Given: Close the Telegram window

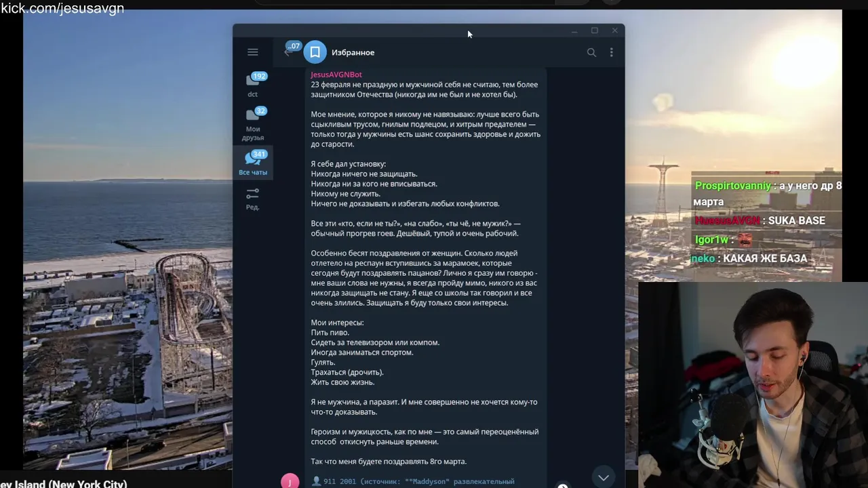Looking at the screenshot, I should (615, 30).
